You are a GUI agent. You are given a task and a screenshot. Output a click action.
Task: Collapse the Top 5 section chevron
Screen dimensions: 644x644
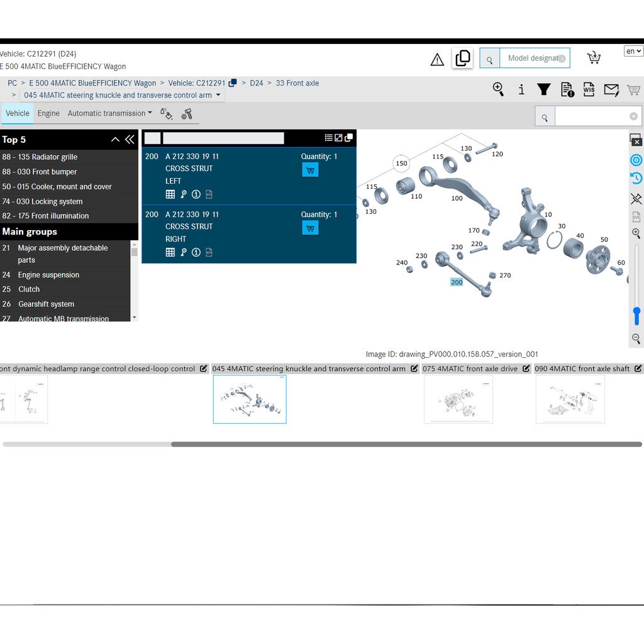116,140
